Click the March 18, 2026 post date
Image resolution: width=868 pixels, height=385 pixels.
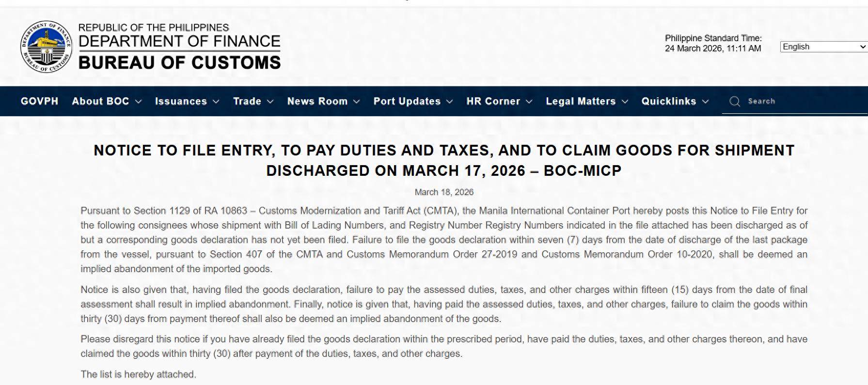[x=444, y=192]
